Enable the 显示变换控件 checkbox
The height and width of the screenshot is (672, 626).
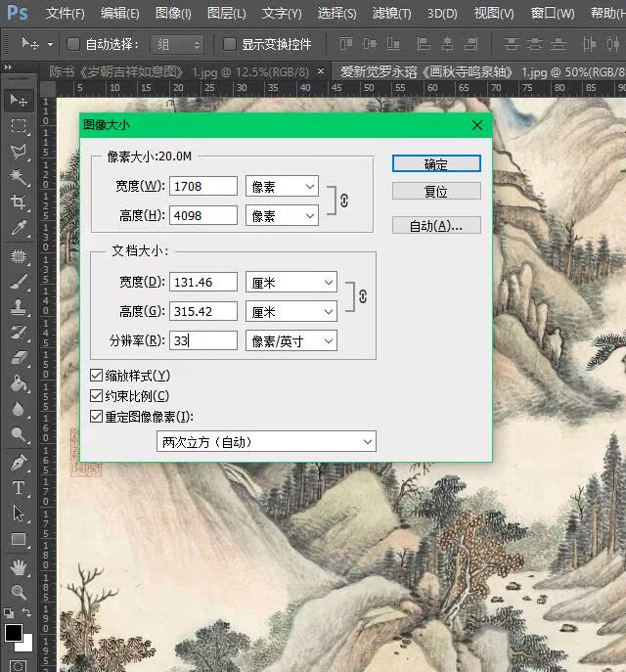230,44
